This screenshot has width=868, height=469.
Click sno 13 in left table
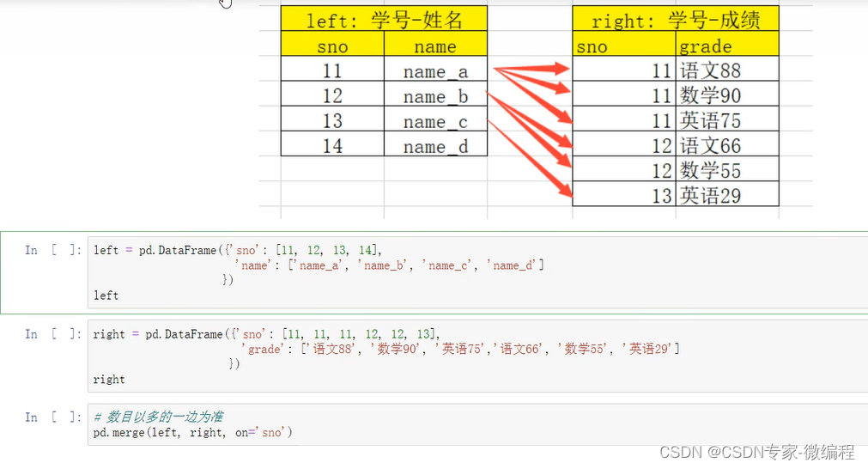[x=333, y=119]
